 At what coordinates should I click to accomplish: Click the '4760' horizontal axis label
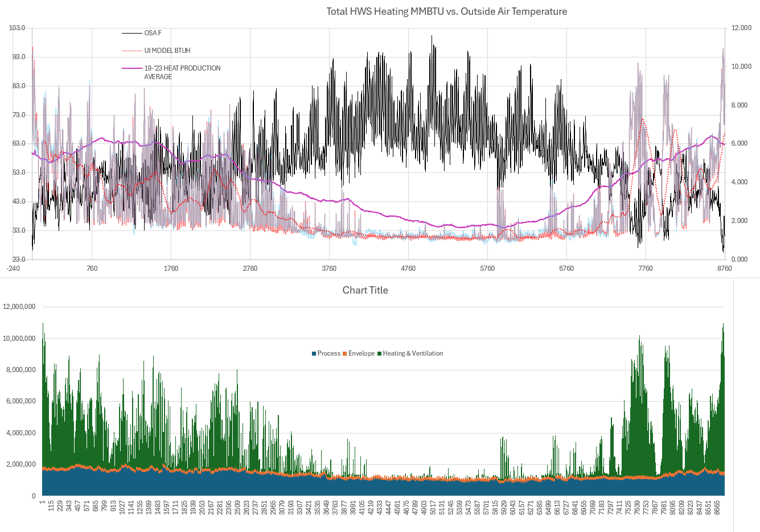tap(408, 269)
